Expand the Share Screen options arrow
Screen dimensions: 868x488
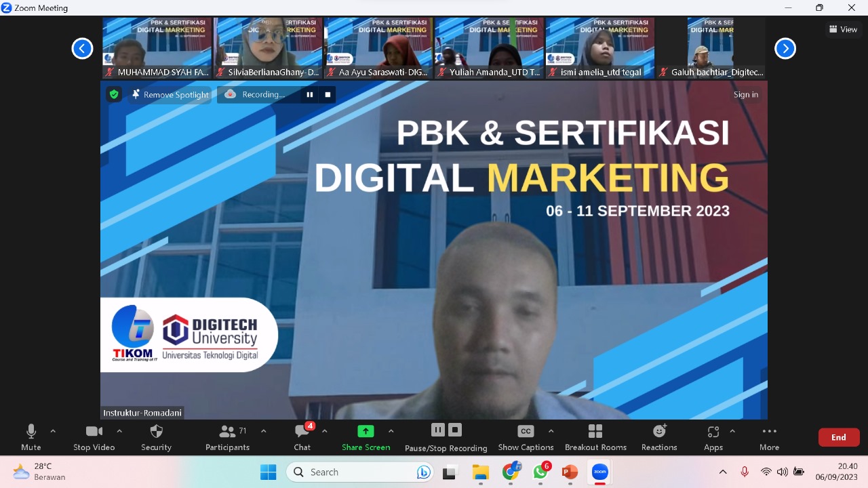[x=391, y=430]
